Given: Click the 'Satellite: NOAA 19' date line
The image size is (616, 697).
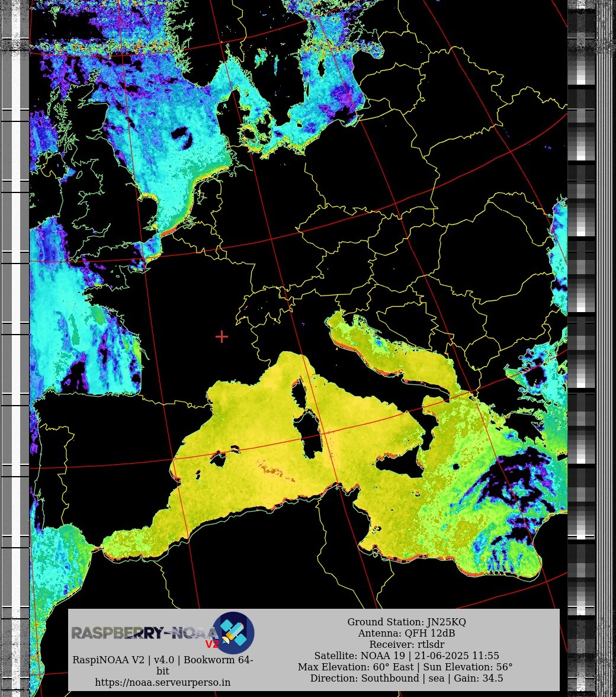Looking at the screenshot, I should [x=406, y=656].
